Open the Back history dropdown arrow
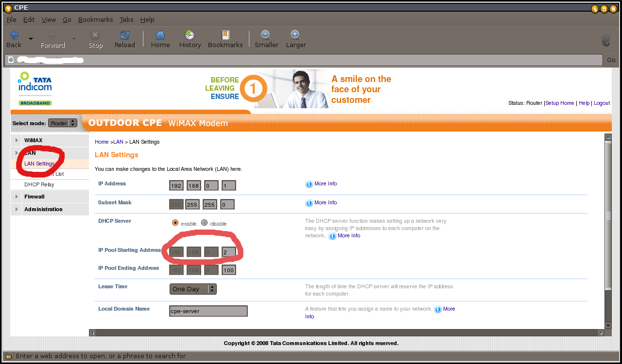Screen dimensions: 622x364 [x=31, y=38]
